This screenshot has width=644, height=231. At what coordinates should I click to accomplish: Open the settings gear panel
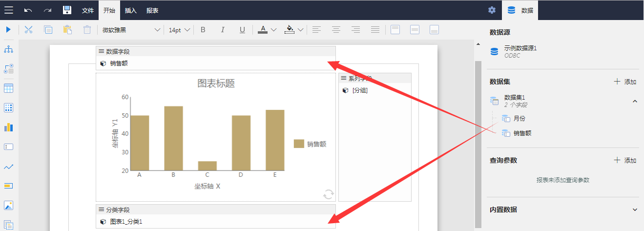point(492,10)
